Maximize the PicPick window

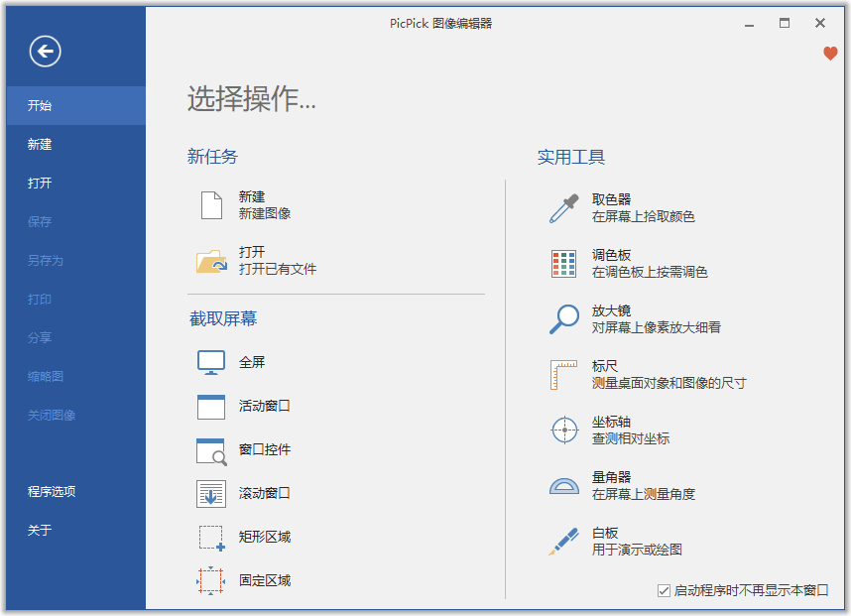785,23
